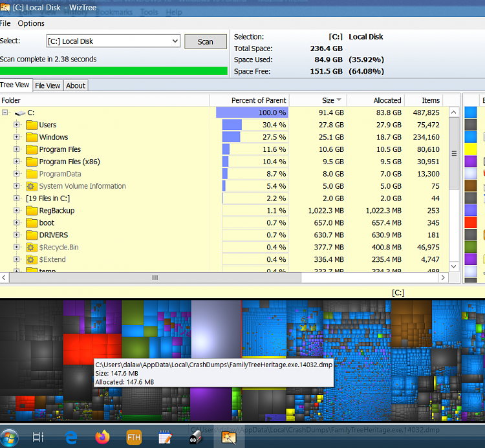Click the Scan button
Image resolution: width=485 pixels, height=448 pixels.
(206, 42)
